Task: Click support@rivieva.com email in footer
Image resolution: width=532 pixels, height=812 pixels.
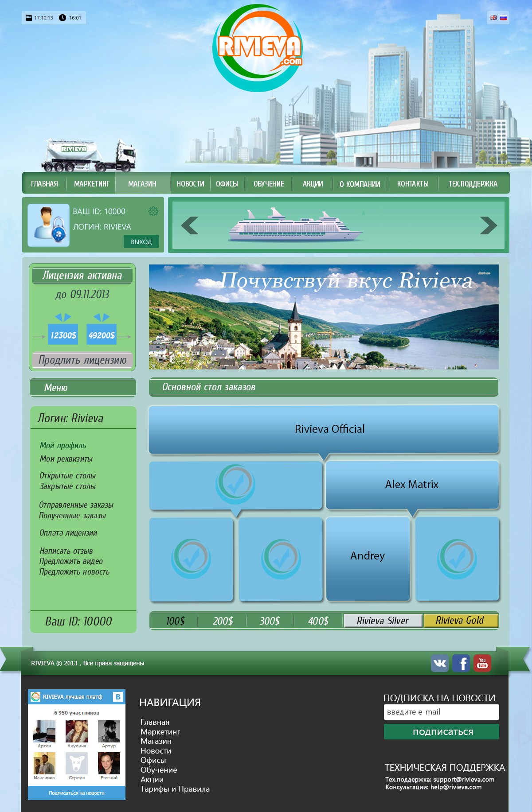Action: (464, 779)
